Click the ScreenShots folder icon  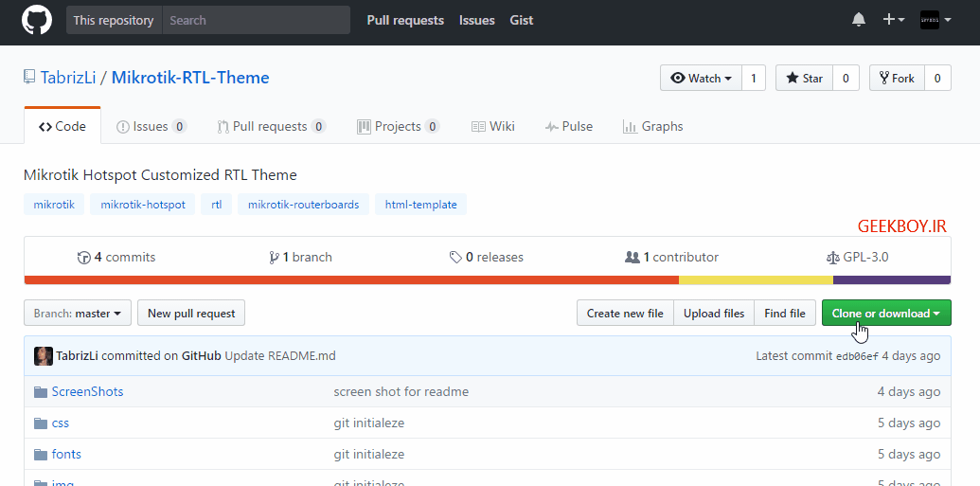click(x=41, y=392)
